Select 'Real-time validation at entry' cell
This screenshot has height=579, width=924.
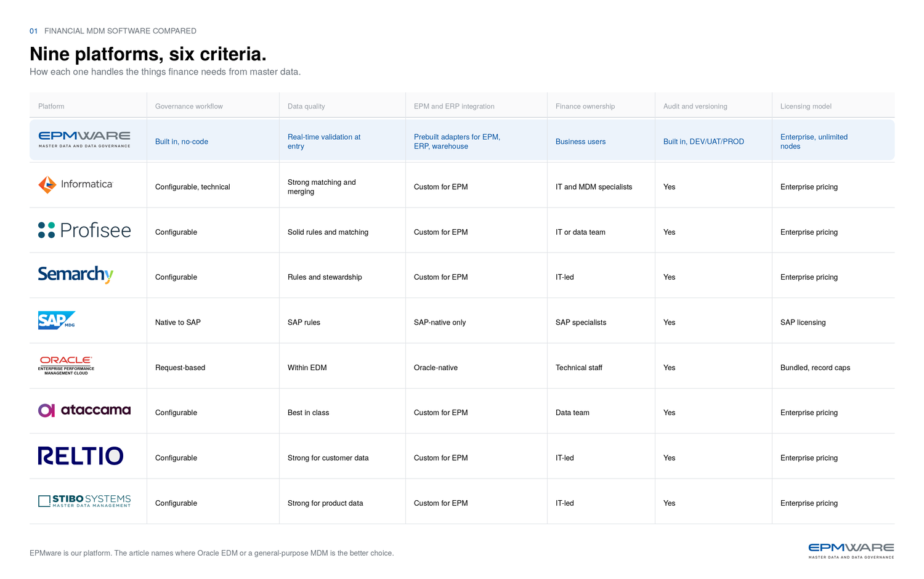(x=324, y=142)
